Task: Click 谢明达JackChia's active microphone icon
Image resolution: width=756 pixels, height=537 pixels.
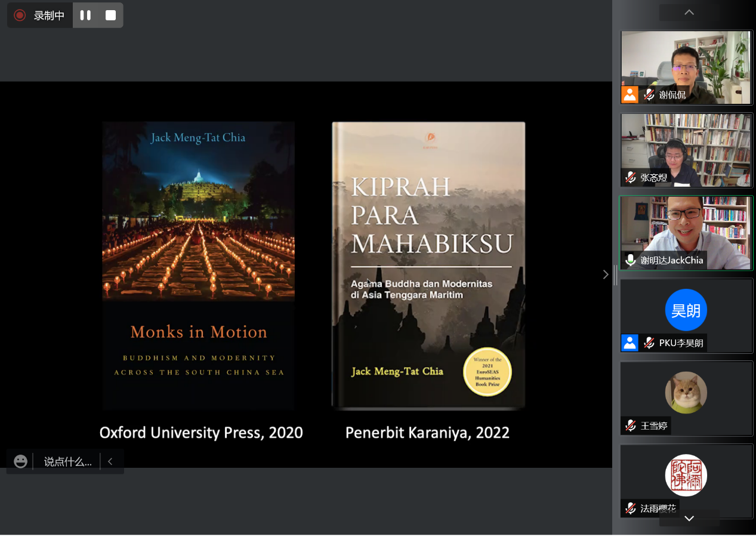Action: point(630,260)
